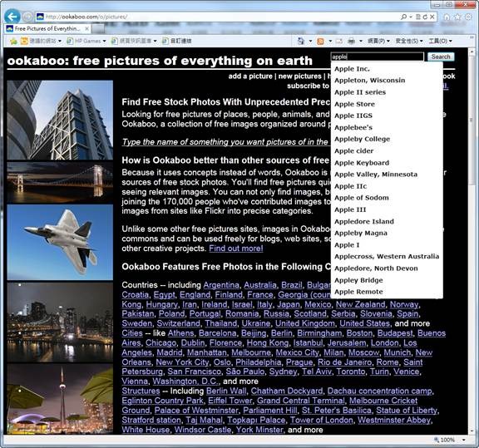Select the Free Pictures of Everything tab
Screen dimensions: 479x448
point(47,29)
